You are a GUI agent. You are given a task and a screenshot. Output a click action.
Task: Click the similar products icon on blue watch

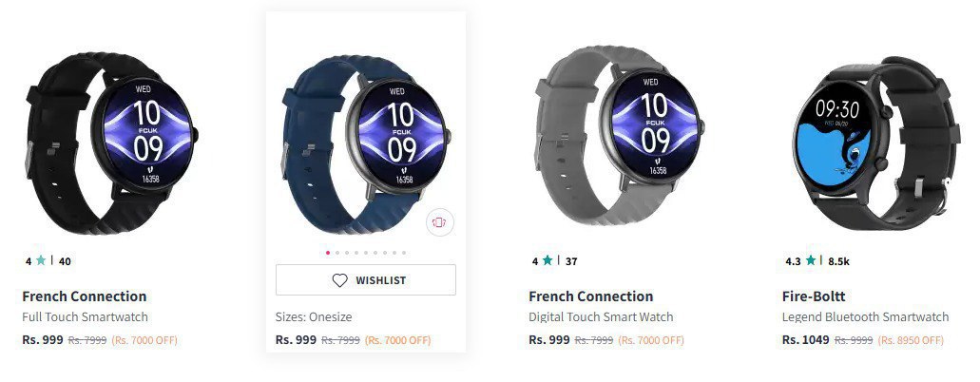(440, 222)
